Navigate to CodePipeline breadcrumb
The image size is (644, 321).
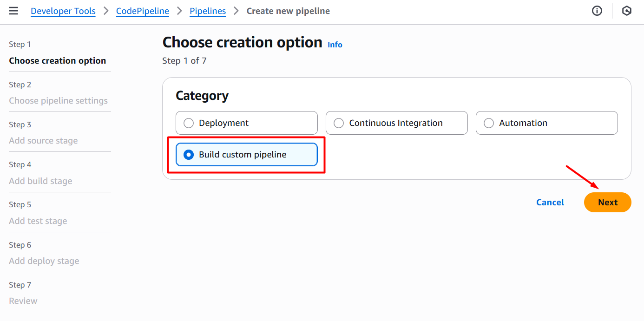(143, 11)
